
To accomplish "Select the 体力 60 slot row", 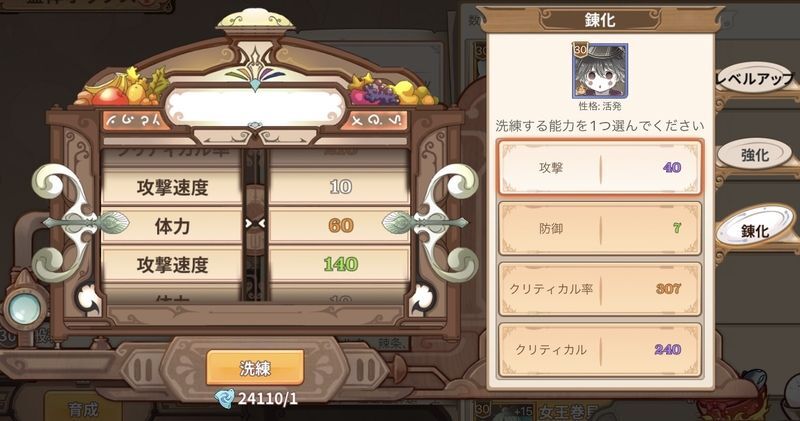I will [x=255, y=226].
